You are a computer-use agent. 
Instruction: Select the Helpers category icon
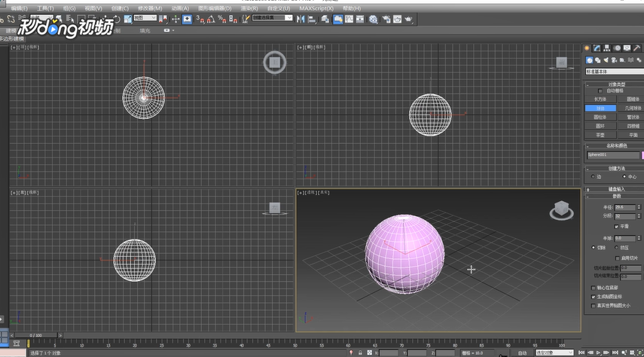[x=622, y=60]
